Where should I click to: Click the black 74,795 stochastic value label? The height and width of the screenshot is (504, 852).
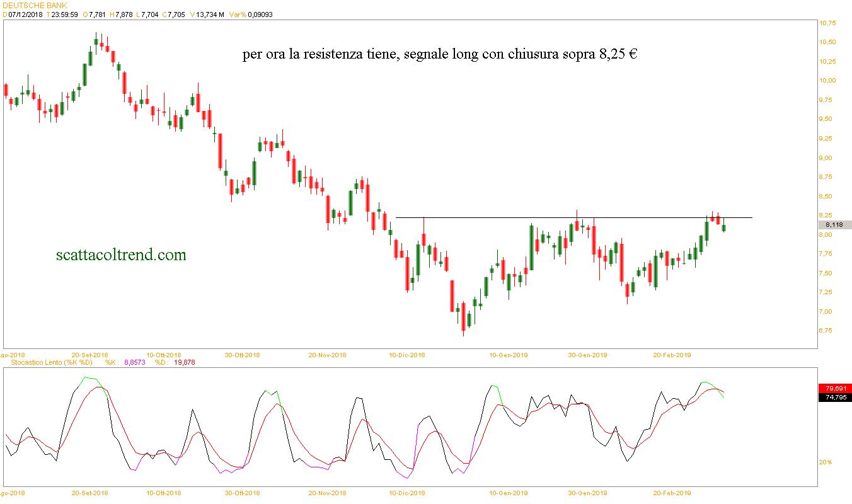pyautogui.click(x=834, y=398)
